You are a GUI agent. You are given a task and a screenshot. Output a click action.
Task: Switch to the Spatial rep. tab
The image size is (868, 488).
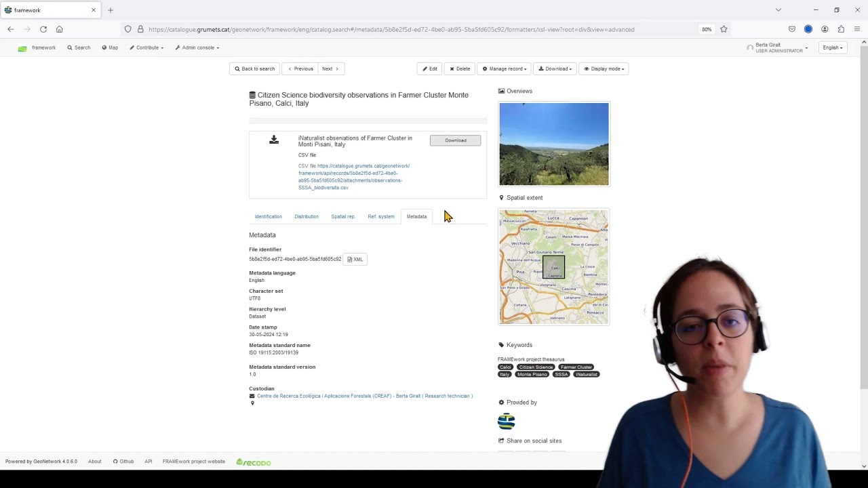pyautogui.click(x=343, y=216)
